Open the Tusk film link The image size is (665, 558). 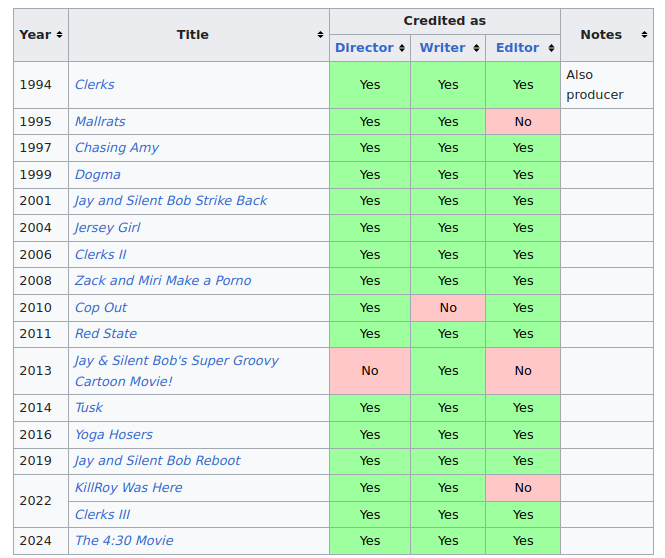coord(89,408)
